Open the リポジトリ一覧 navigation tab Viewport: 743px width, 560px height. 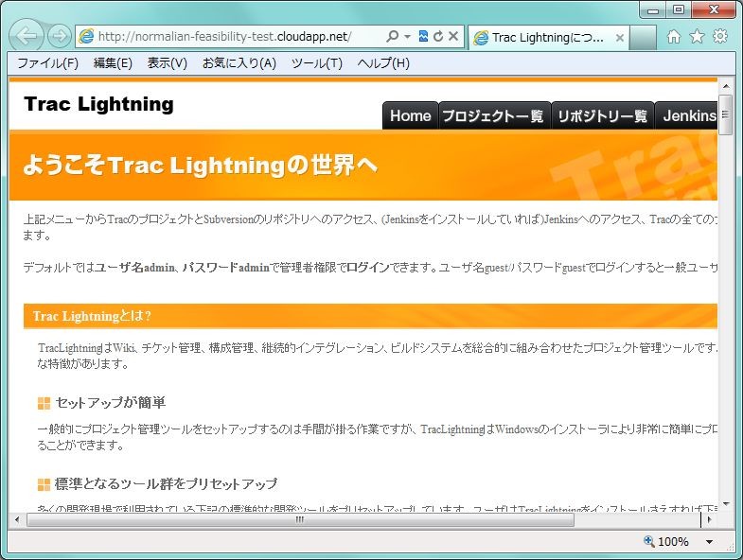pos(602,115)
